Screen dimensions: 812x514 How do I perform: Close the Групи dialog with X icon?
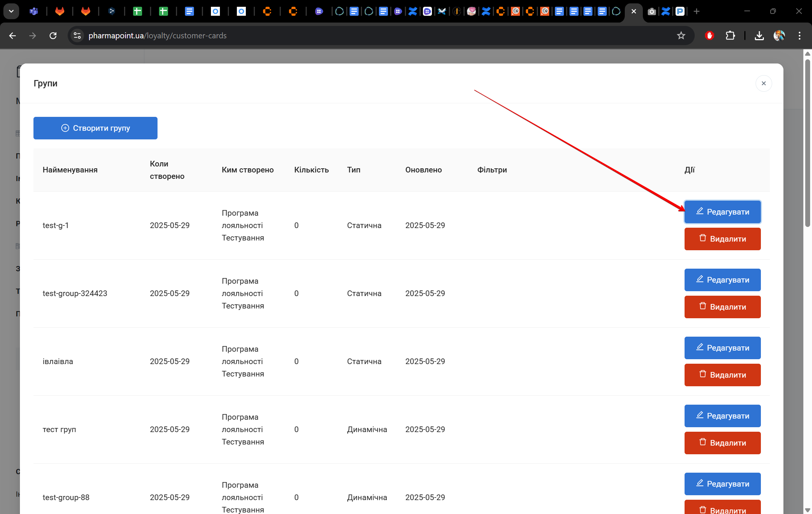click(764, 83)
